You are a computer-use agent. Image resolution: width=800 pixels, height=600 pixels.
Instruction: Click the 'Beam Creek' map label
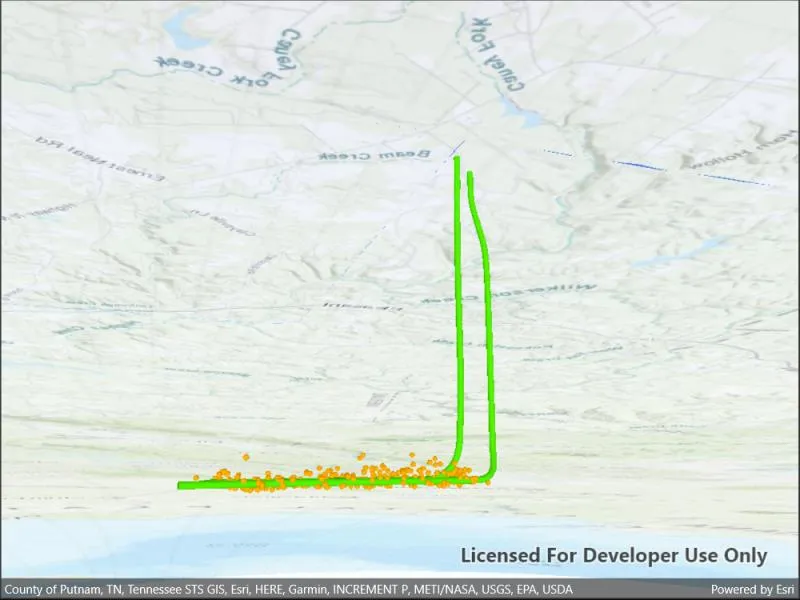pos(374,155)
